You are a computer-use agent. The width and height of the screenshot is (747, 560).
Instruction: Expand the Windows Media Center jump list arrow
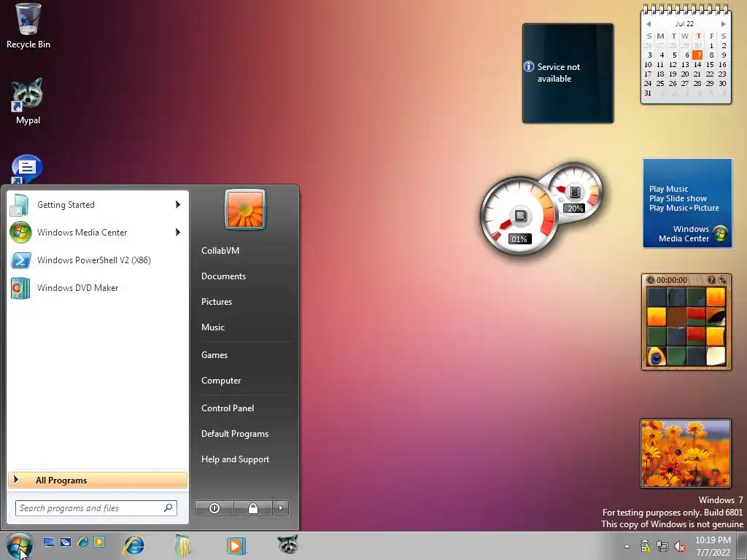178,233
